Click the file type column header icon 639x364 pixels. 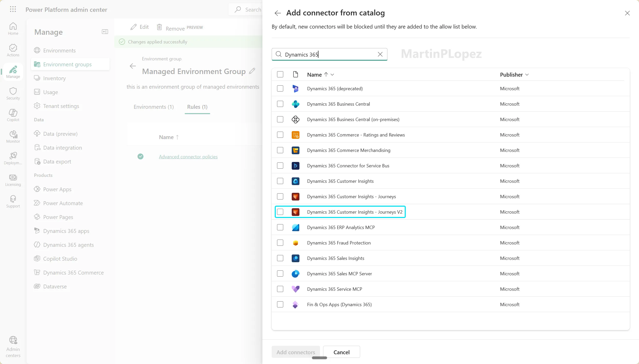pyautogui.click(x=295, y=75)
